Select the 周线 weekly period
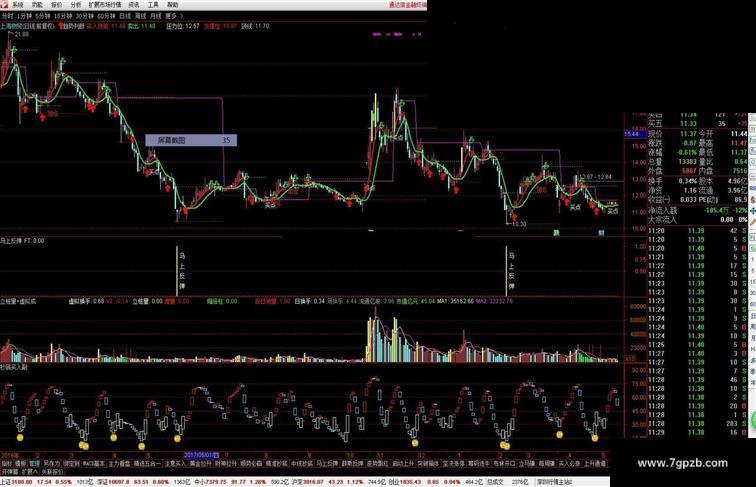This screenshot has height=487, width=756. pyautogui.click(x=140, y=16)
